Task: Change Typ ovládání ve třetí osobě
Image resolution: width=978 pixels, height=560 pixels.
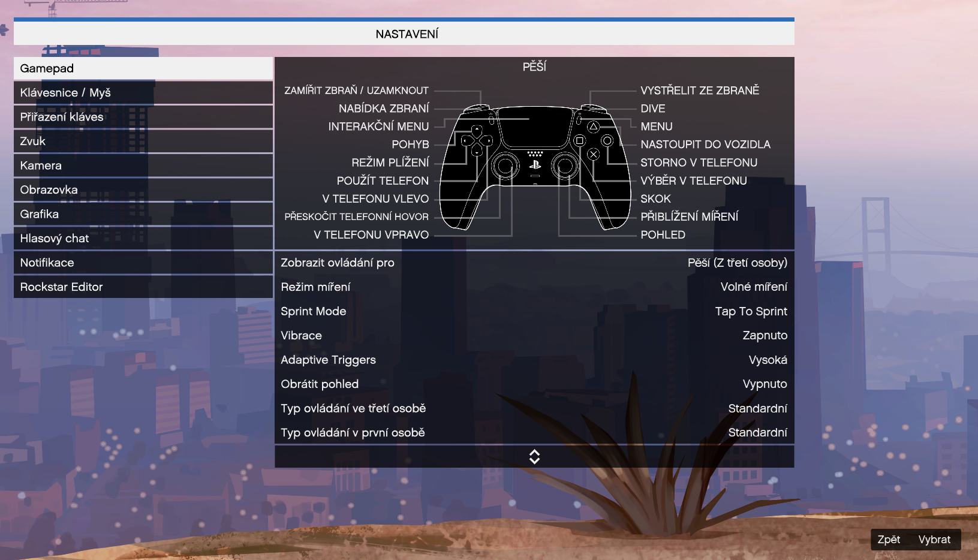Action: 534,408
